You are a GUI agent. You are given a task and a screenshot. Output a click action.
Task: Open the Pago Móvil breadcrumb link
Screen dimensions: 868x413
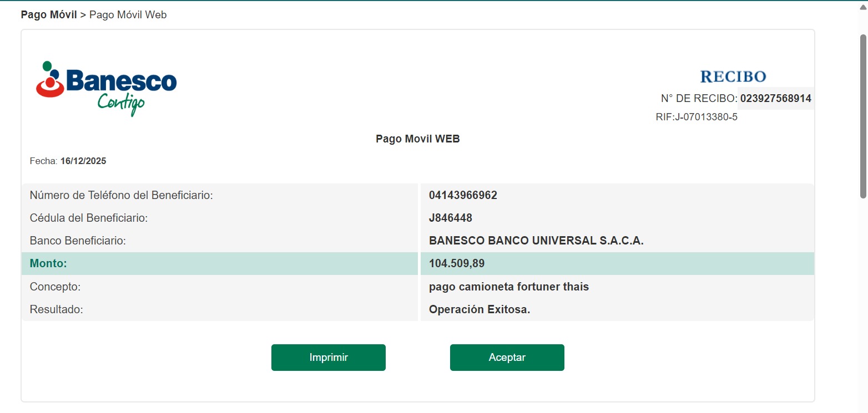tap(49, 15)
